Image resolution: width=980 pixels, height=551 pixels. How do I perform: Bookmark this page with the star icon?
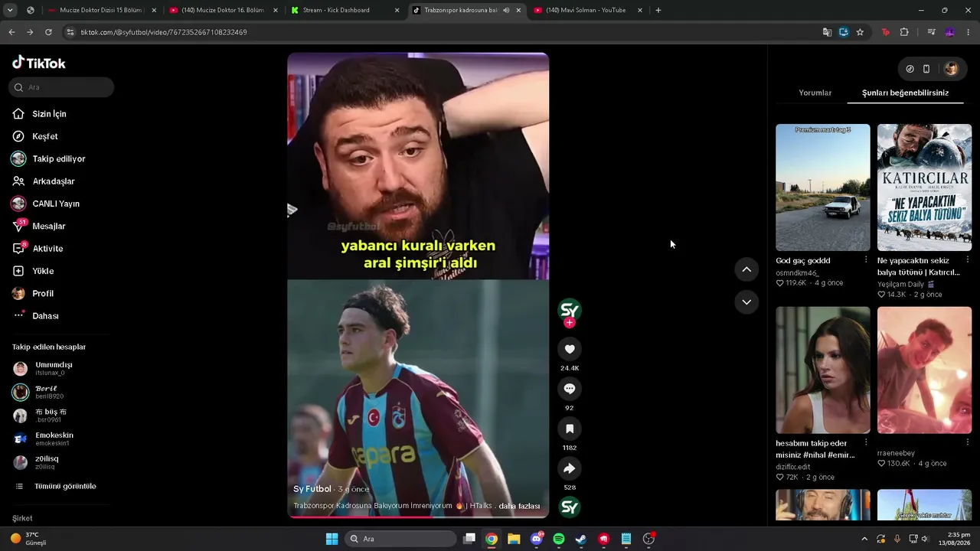pyautogui.click(x=860, y=32)
